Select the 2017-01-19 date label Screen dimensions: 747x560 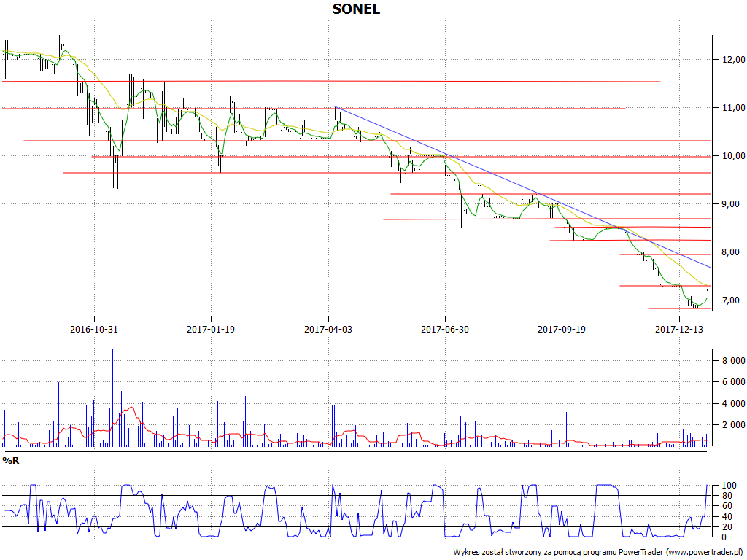[x=211, y=329]
